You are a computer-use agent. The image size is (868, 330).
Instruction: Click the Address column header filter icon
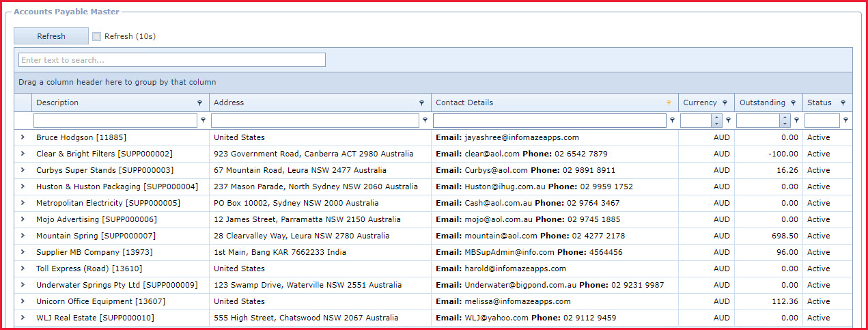(x=422, y=103)
